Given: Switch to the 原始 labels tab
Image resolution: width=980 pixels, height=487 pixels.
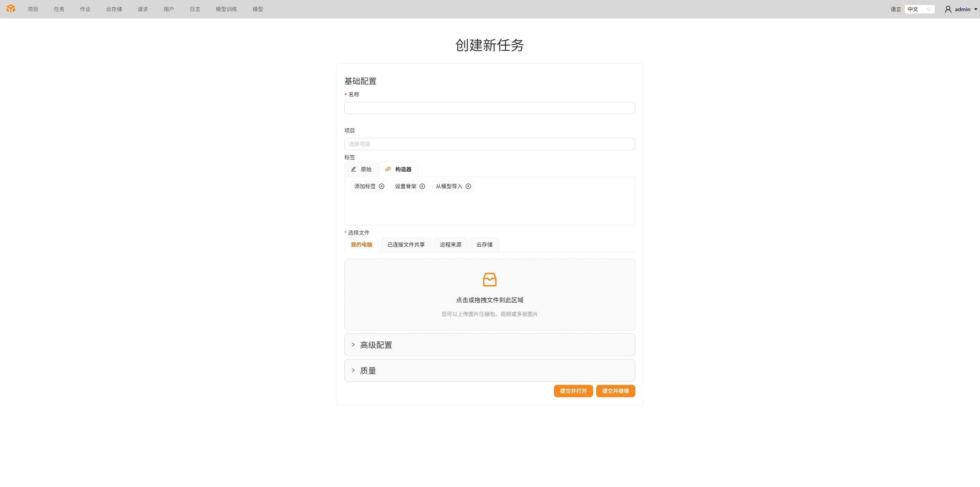Looking at the screenshot, I should pyautogui.click(x=361, y=169).
